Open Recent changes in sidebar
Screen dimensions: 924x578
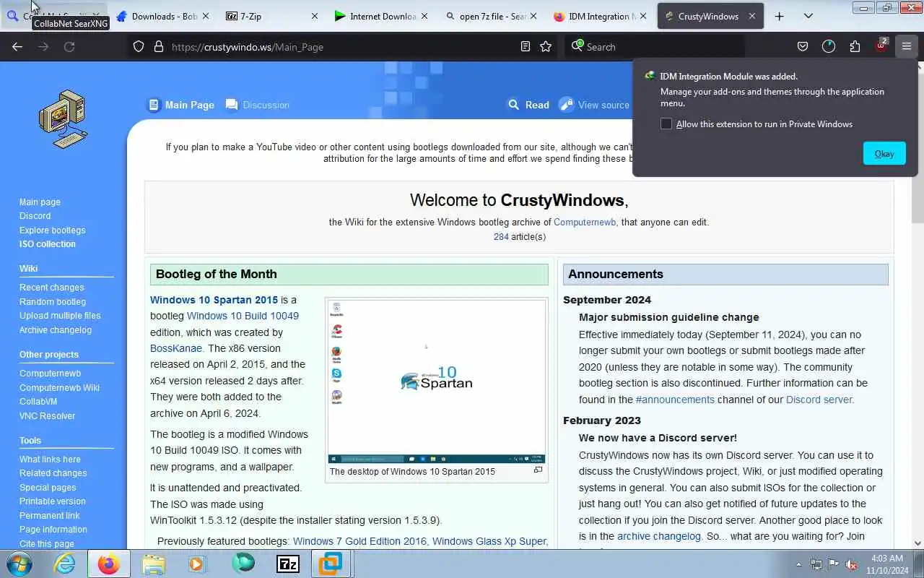pos(51,288)
